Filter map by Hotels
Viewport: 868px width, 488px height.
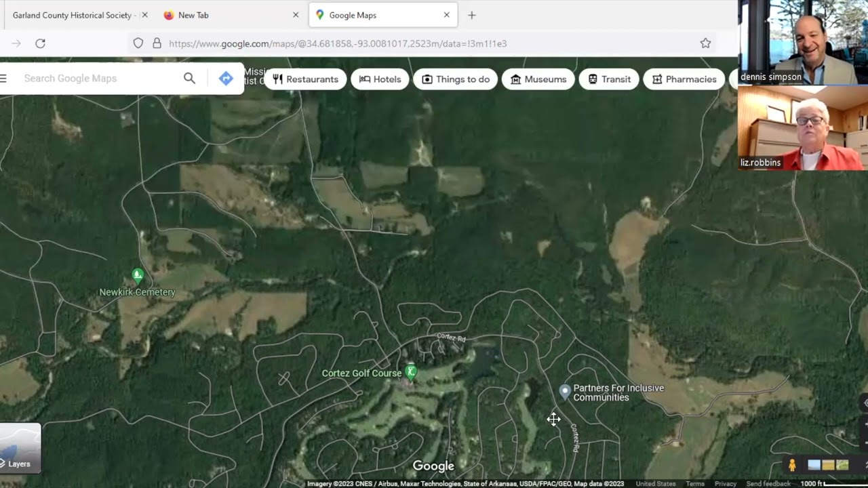(x=380, y=79)
